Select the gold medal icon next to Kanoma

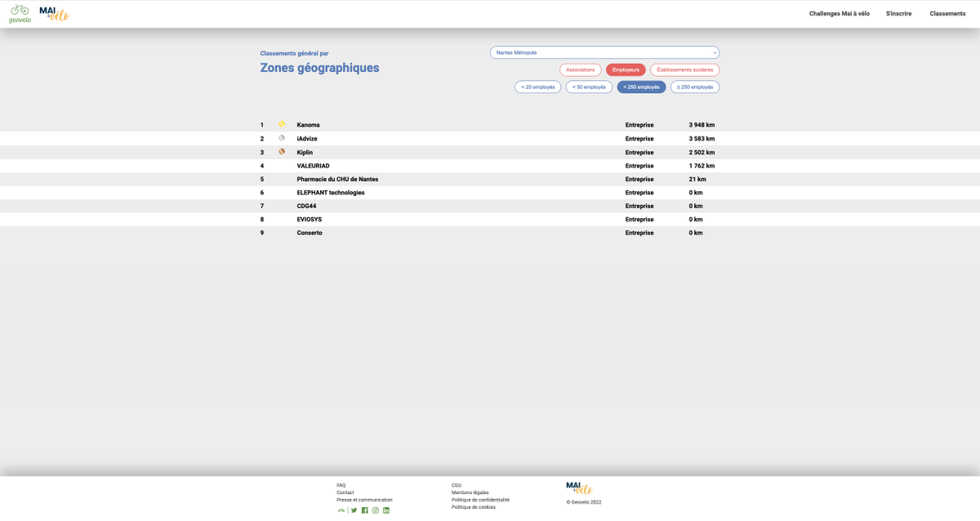point(282,124)
